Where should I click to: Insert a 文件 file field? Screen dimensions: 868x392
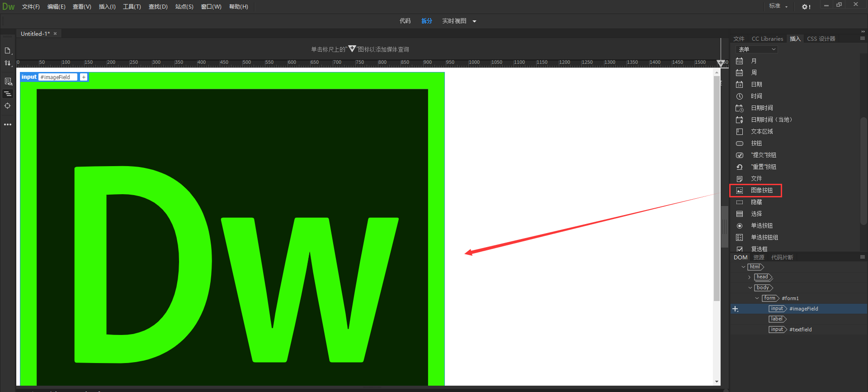coord(756,178)
